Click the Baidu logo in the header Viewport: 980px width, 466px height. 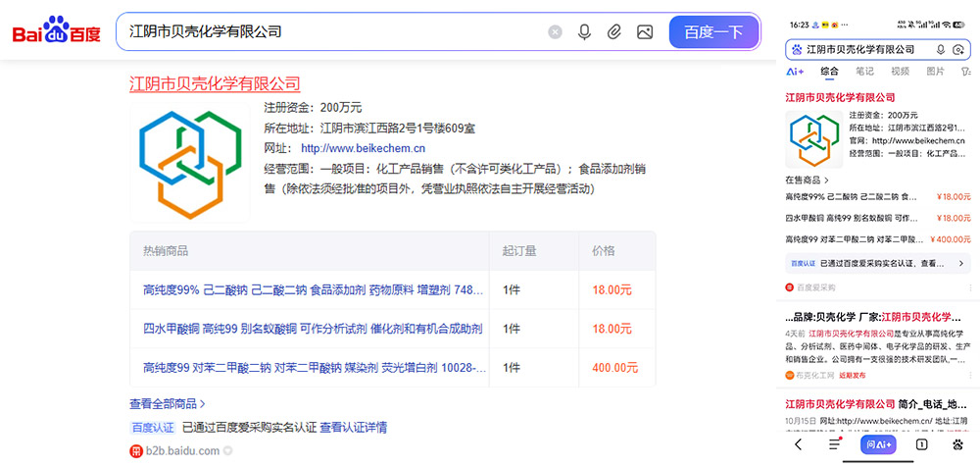point(56,32)
